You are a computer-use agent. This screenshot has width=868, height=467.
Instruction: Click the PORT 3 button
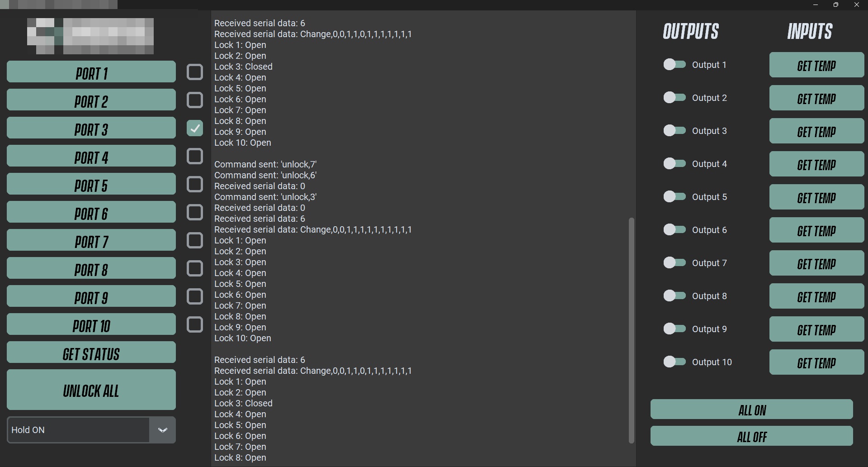tap(91, 128)
